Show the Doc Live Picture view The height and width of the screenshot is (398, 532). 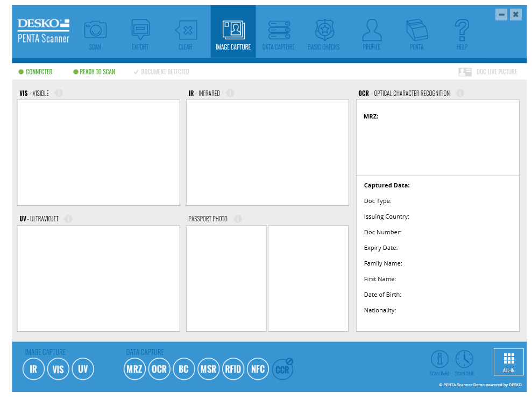coord(487,72)
